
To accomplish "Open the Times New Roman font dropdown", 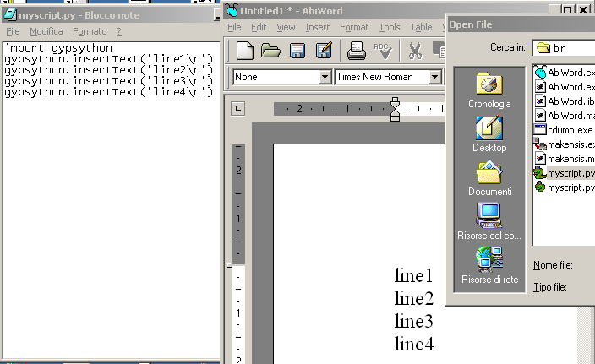I will pos(434,77).
